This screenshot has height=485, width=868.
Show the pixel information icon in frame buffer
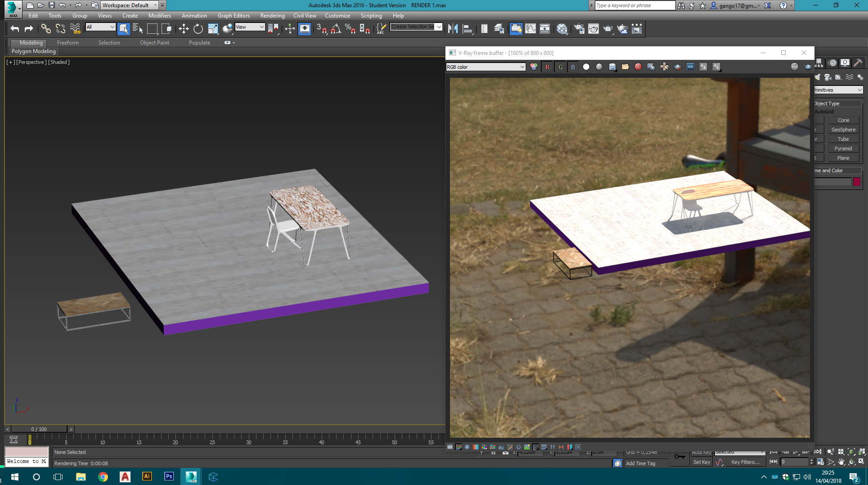coord(467,447)
